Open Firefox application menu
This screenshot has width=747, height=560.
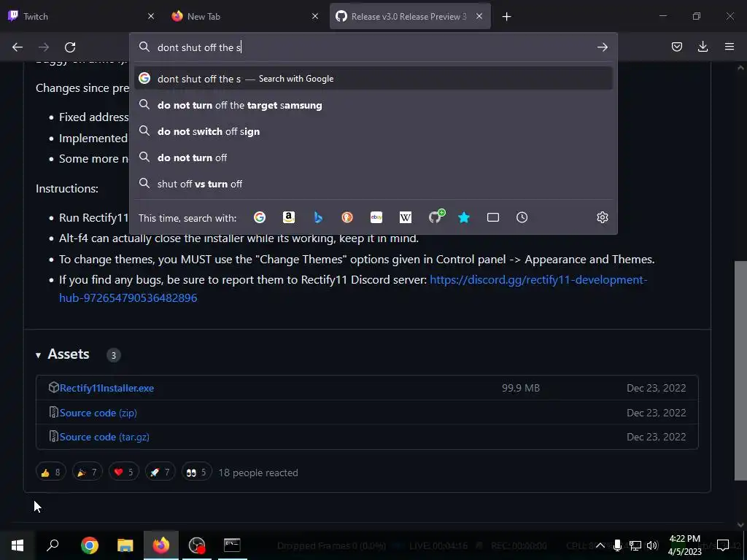pyautogui.click(x=729, y=47)
